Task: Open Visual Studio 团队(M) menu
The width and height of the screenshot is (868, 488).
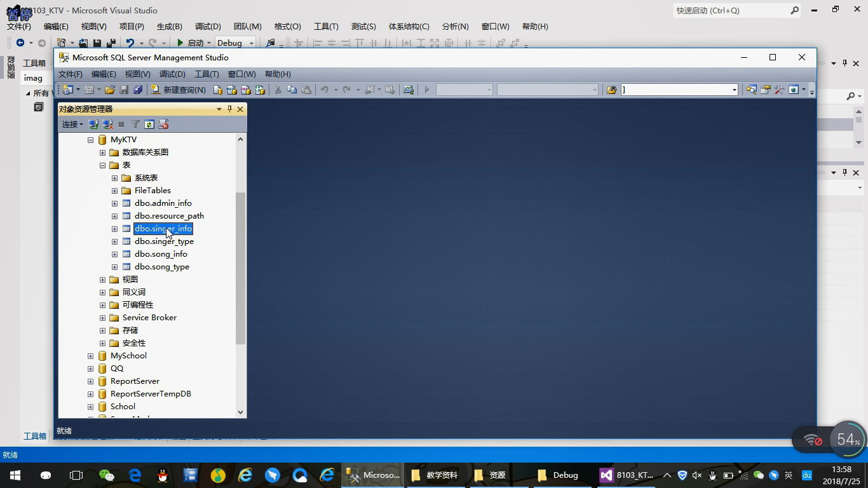Action: pos(247,26)
